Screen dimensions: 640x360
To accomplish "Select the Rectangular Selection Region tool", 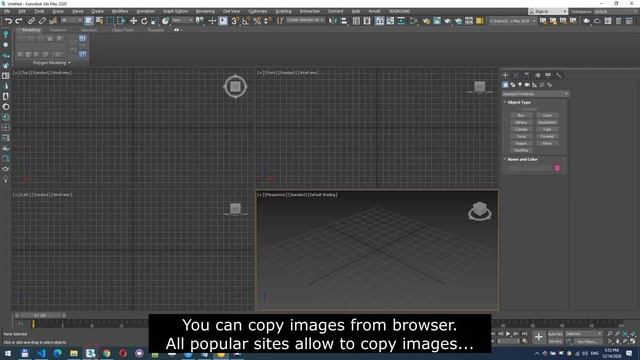I will (x=110, y=21).
